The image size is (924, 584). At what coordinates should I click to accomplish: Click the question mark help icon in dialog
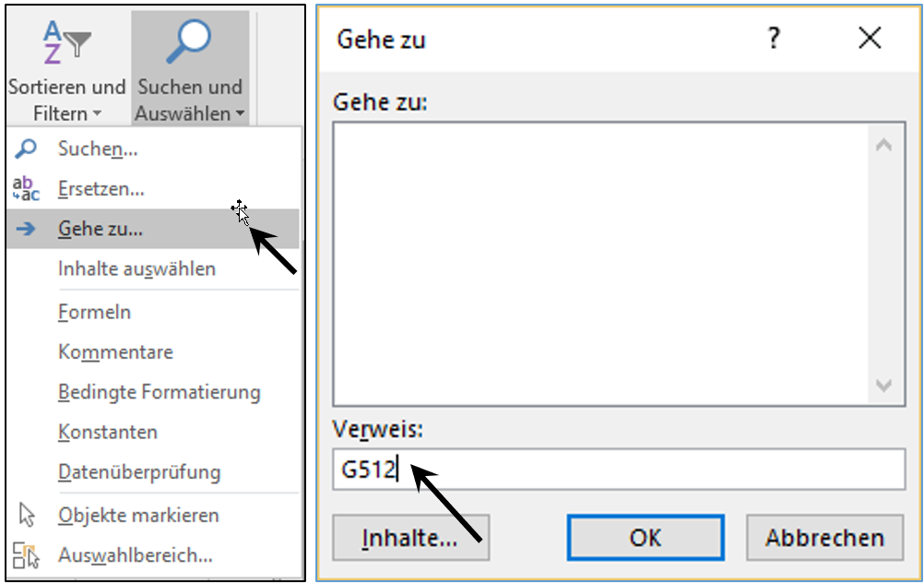774,39
